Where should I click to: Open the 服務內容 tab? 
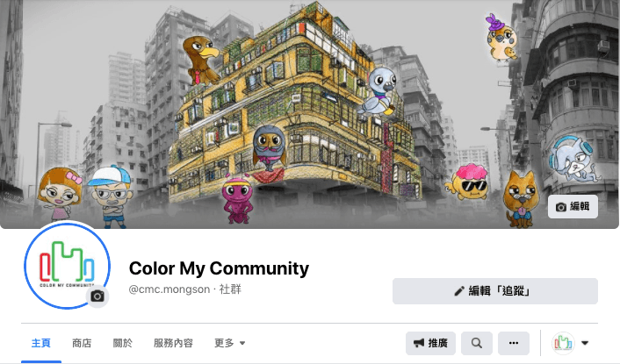click(173, 343)
